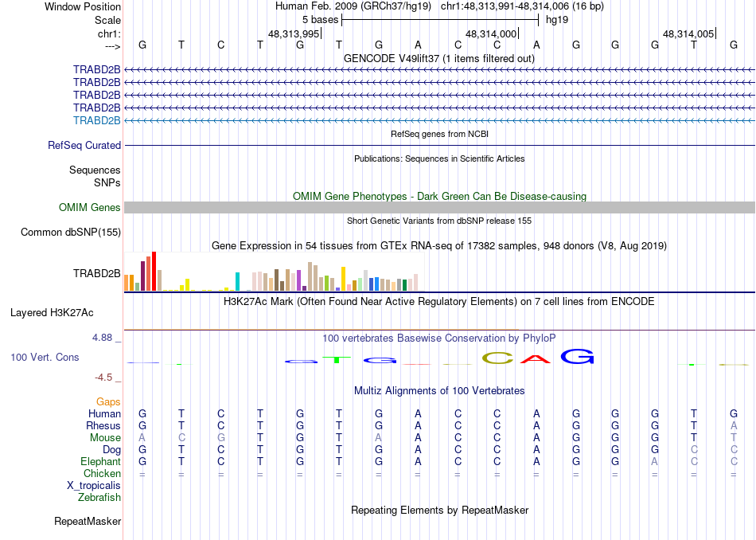This screenshot has width=756, height=540.
Task: Click the ---> sequence direction arrow label
Action: coord(113,46)
